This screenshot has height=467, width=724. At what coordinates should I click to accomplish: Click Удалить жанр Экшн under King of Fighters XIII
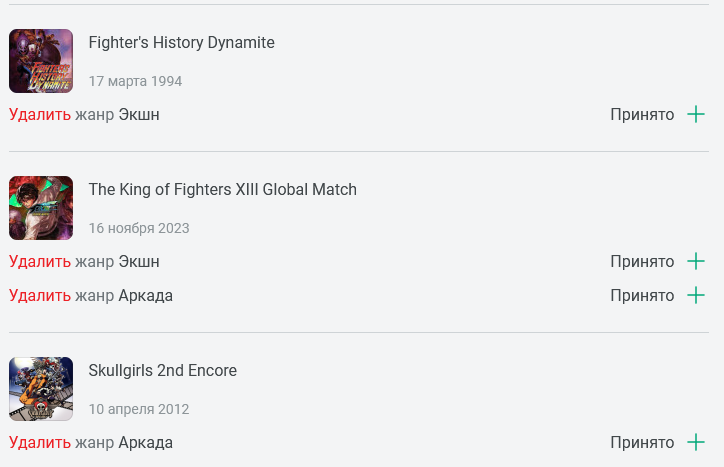point(84,261)
